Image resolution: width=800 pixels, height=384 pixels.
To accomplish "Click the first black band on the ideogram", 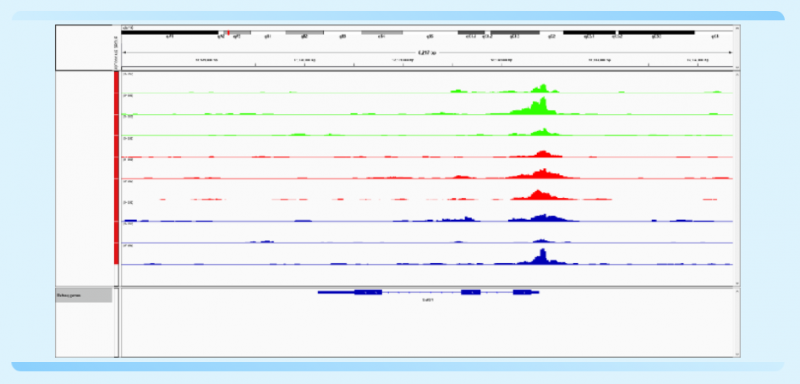I will pos(170,33).
